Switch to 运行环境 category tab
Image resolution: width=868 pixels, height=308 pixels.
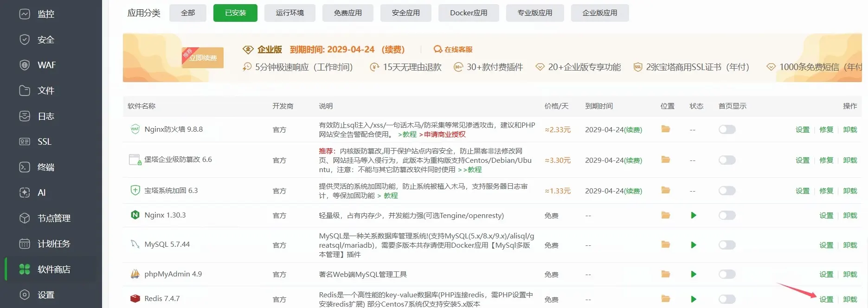click(290, 13)
